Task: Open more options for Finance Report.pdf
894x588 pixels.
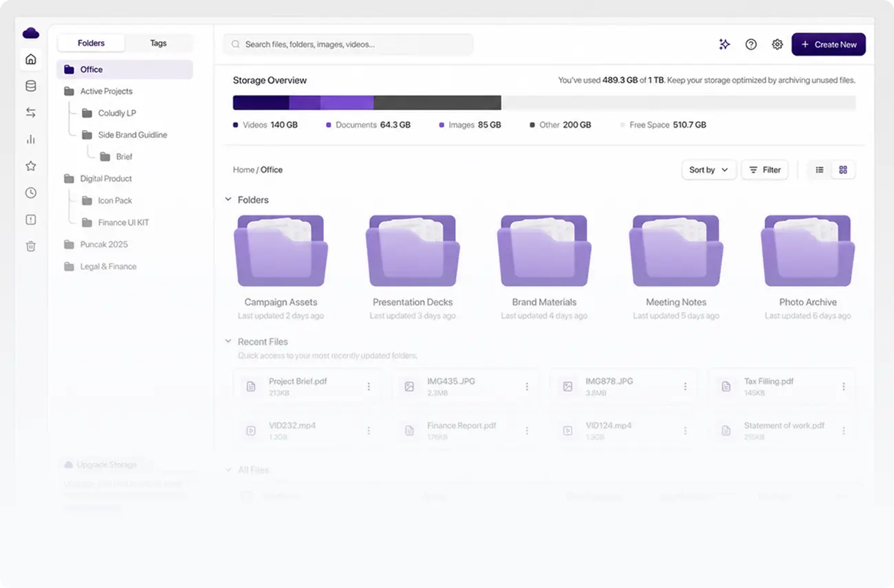Action: pyautogui.click(x=527, y=431)
